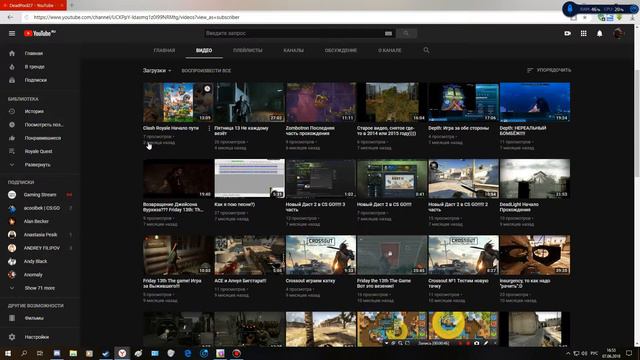Switch to the О канале tab
640x360 pixels.
click(x=390, y=50)
